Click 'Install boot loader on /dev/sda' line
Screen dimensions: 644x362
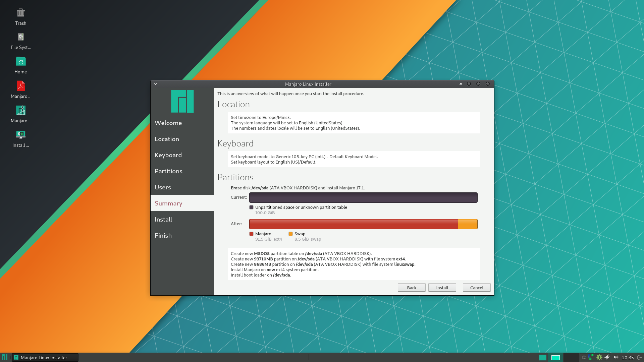point(261,275)
